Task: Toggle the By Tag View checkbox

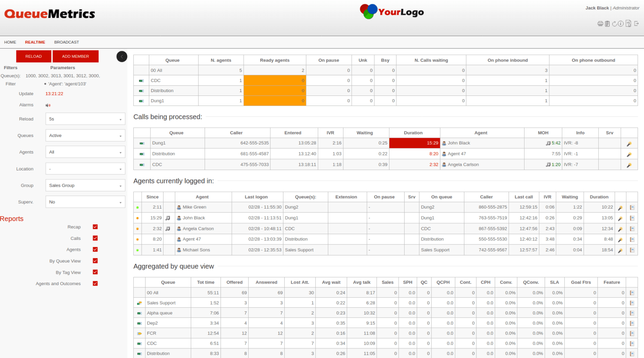Action: (x=95, y=272)
